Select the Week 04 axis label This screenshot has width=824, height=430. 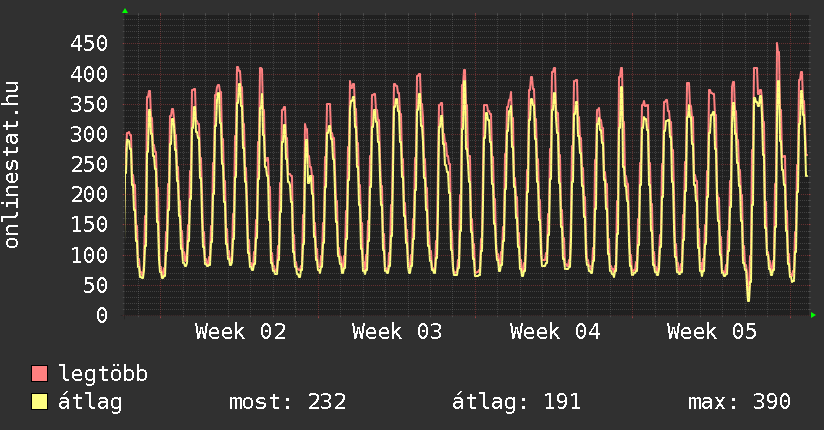[x=555, y=331]
